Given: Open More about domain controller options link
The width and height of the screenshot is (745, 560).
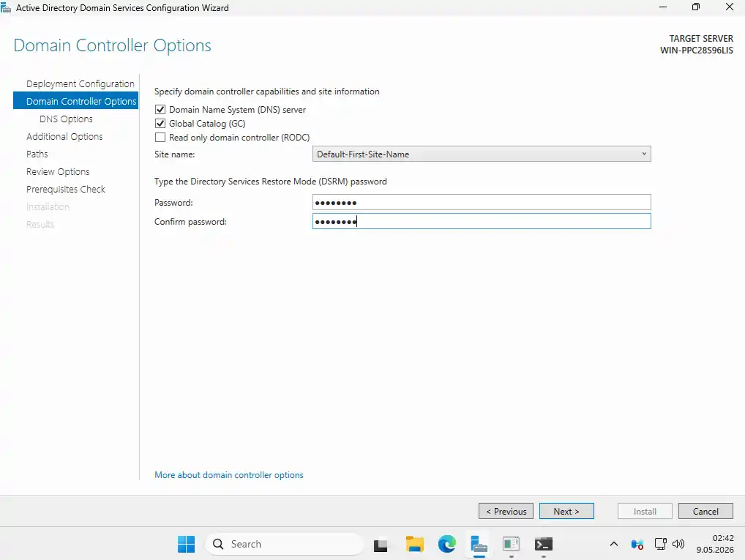Looking at the screenshot, I should (229, 475).
